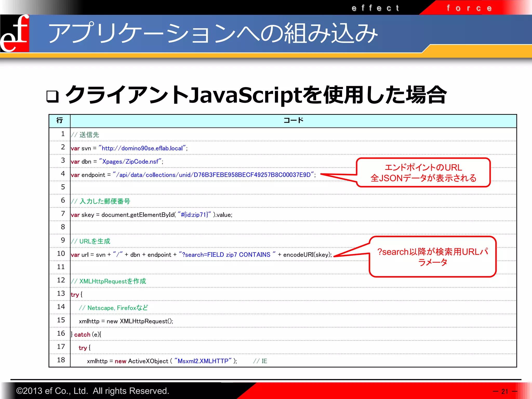532x399 pixels.
Task: Click the } catch (e){ line
Action: (86, 335)
